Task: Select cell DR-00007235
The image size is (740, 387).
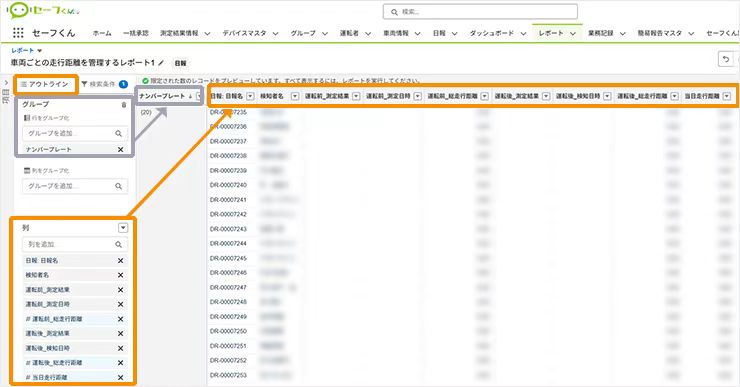Action: tap(228, 112)
